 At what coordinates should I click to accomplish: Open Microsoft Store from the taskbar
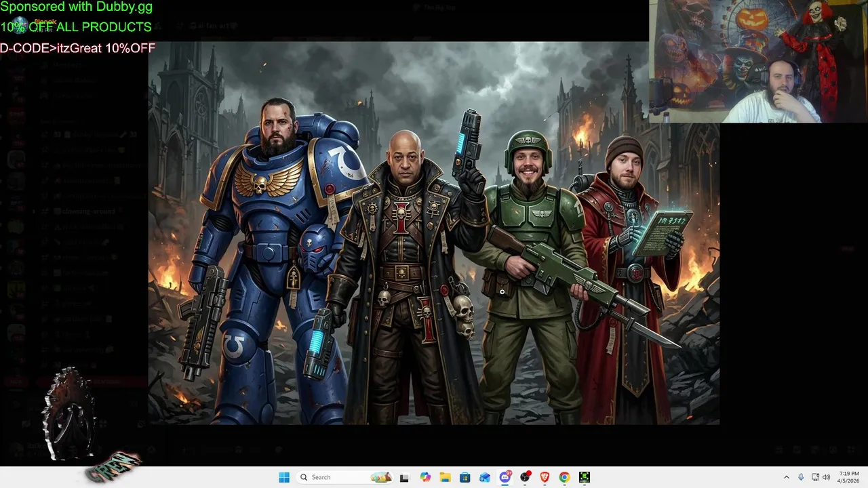465,477
